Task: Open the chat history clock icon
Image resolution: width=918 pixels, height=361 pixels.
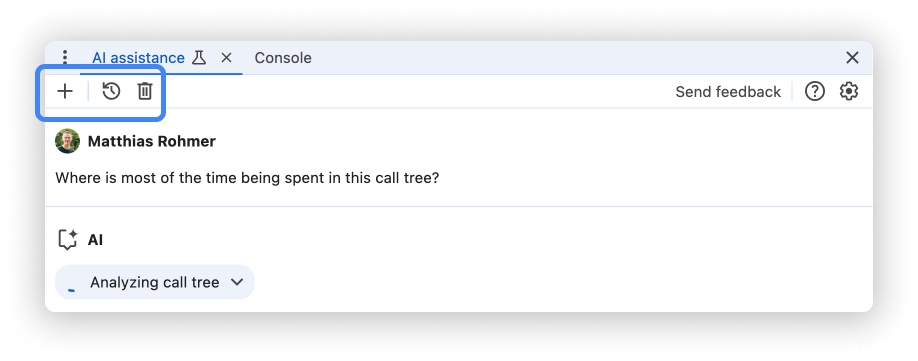Action: coord(111,91)
